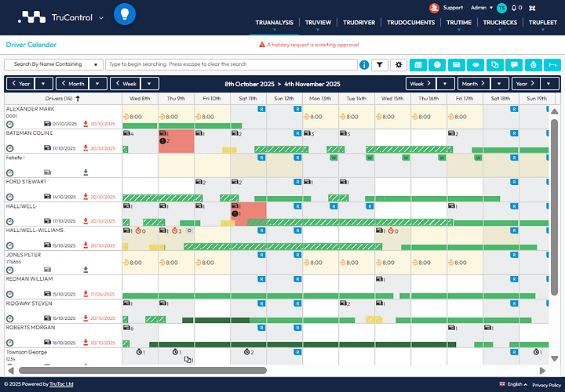The image size is (565, 392).
Task: Click the notifications bell icon
Action: tap(514, 8)
